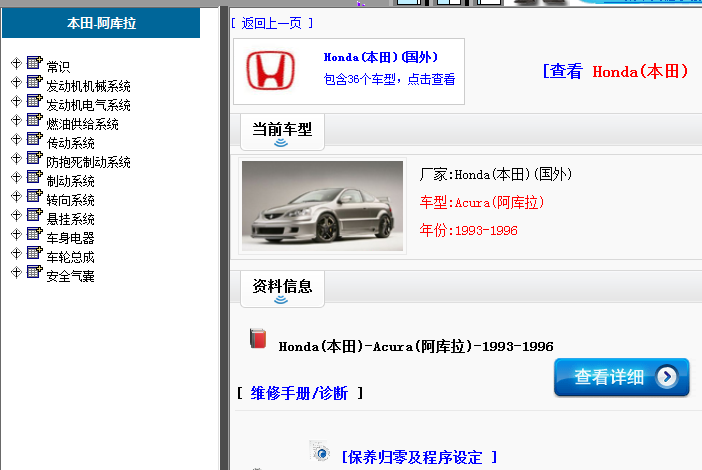Expand the 转向系统 tree node
This screenshot has height=470, width=702.
(x=16, y=197)
